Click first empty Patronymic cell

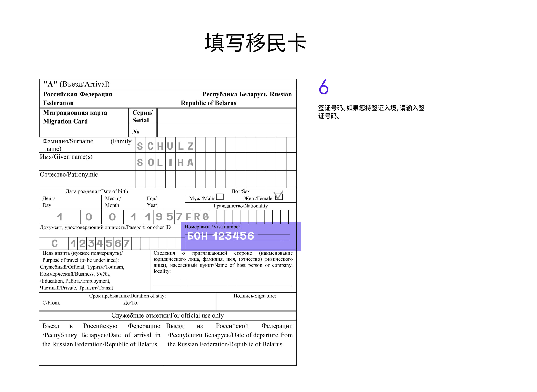pyautogui.click(x=140, y=179)
